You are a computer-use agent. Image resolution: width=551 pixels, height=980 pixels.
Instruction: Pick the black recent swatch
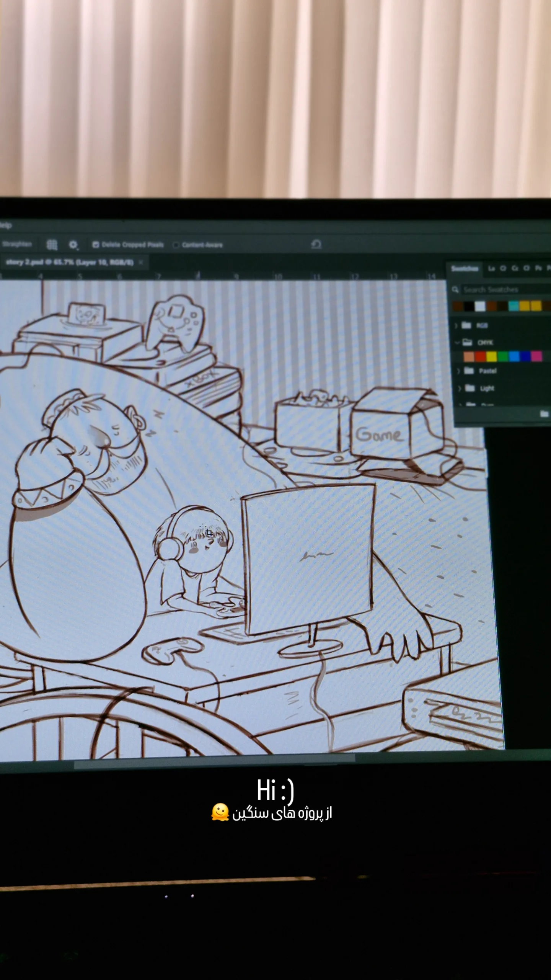point(469,306)
